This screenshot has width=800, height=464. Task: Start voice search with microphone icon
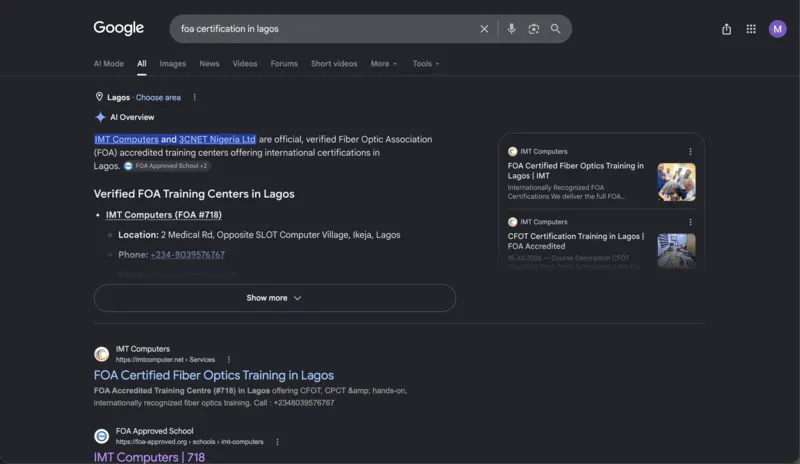tap(511, 29)
